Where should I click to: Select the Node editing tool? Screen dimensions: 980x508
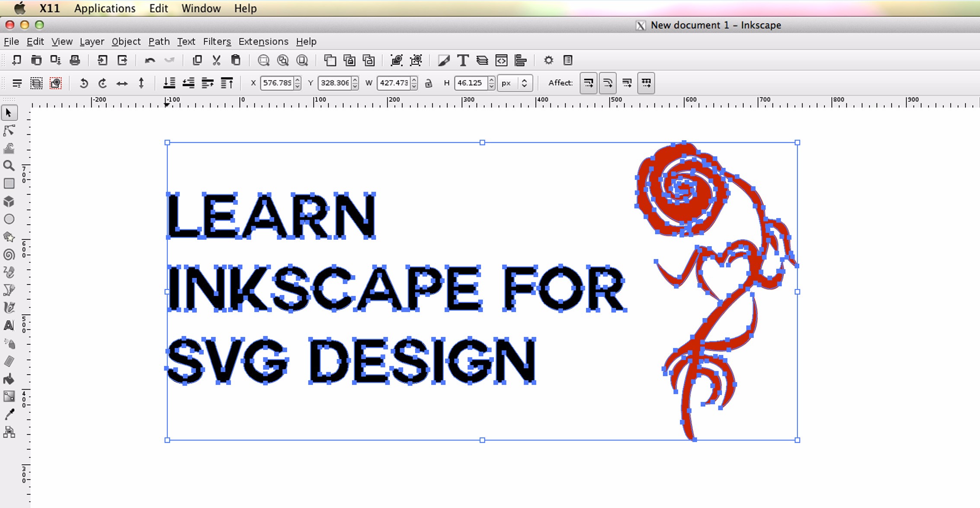[9, 130]
